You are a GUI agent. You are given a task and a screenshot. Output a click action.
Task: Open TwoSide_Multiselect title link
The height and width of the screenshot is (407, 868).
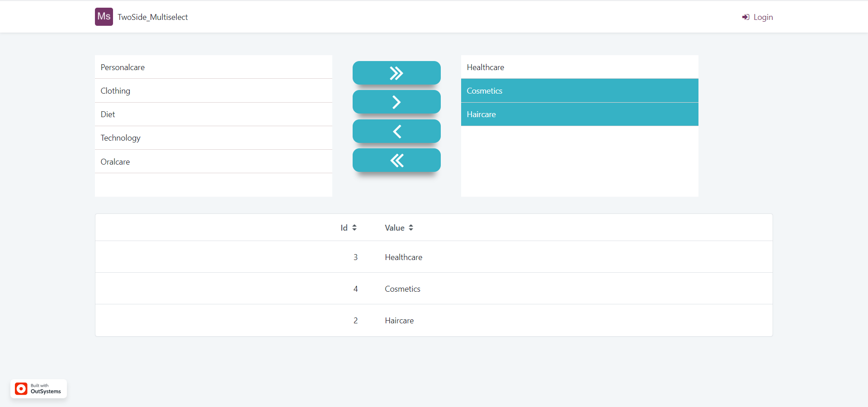153,17
